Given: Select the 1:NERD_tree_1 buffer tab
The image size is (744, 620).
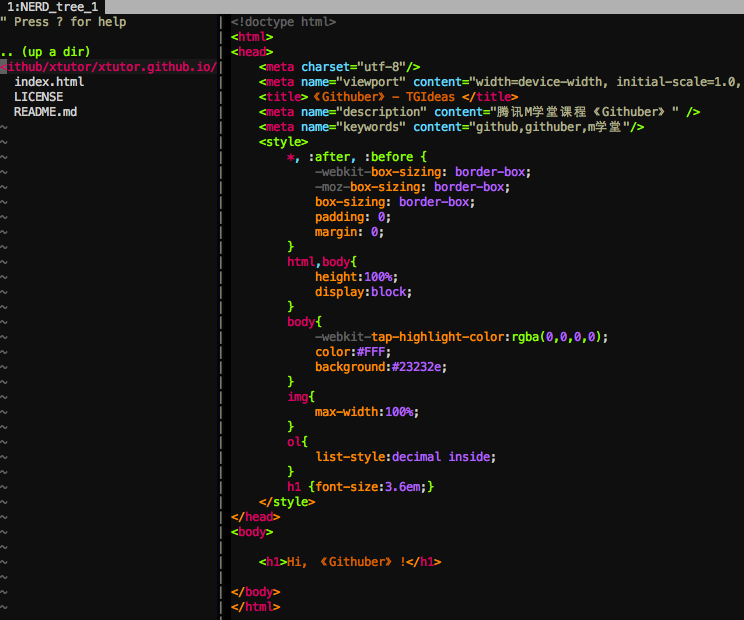Looking at the screenshot, I should (52, 7).
